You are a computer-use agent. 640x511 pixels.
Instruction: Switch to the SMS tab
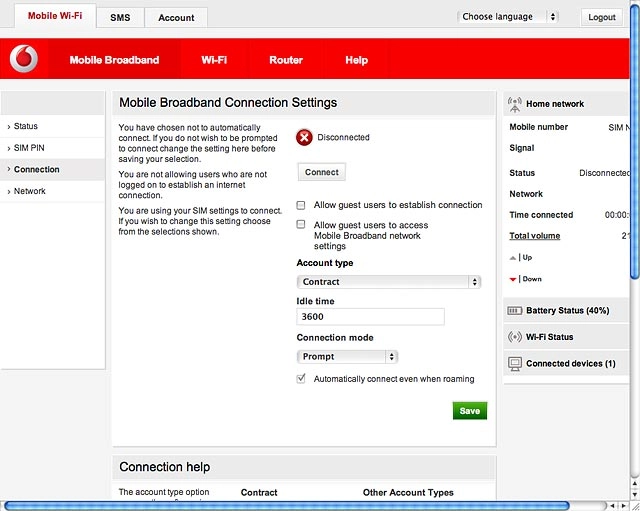120,18
